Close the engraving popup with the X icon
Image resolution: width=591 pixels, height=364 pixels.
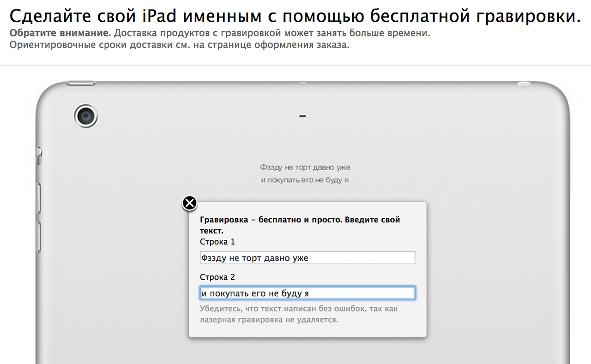[x=190, y=203]
